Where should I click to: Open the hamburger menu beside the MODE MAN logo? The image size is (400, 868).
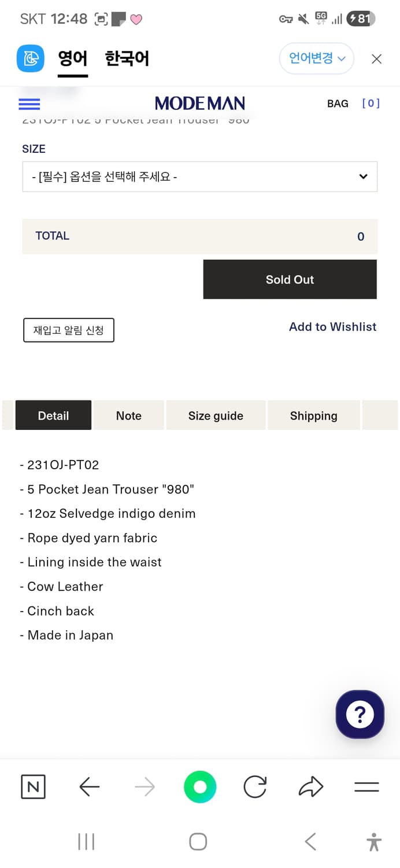tap(29, 104)
